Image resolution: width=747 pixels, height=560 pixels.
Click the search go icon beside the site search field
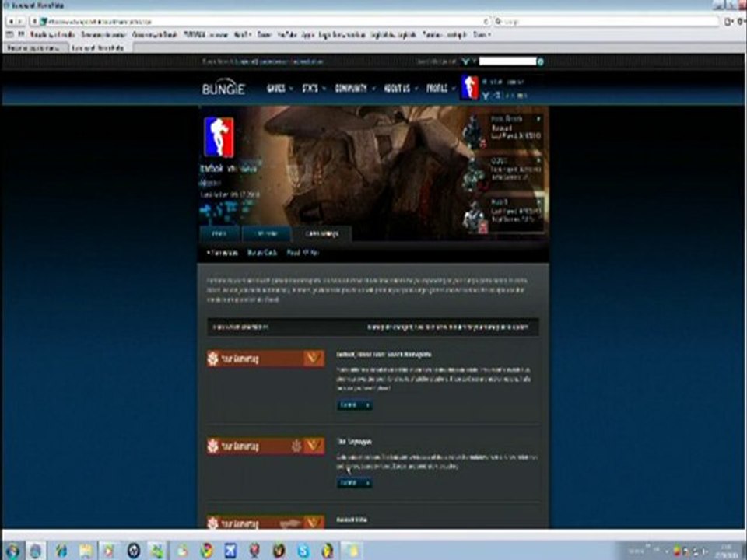540,61
